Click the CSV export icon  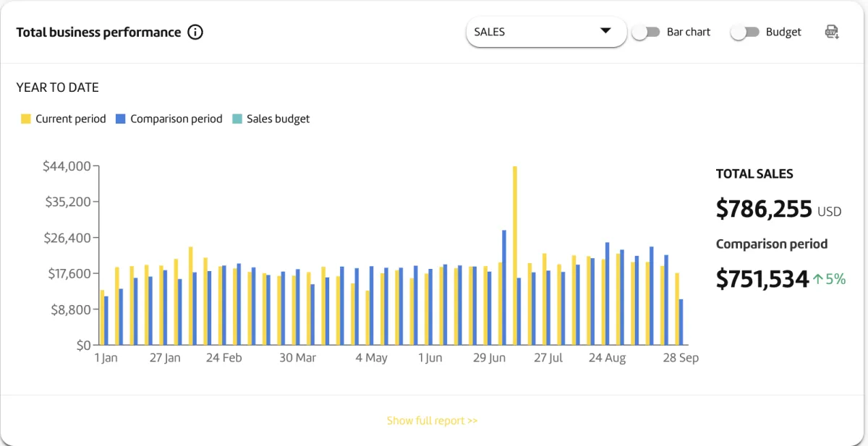click(832, 32)
